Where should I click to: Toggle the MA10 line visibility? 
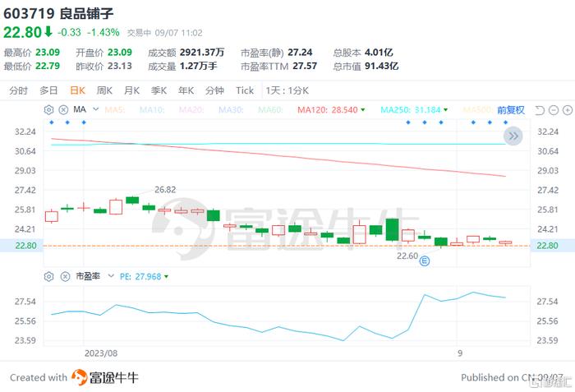(x=152, y=110)
